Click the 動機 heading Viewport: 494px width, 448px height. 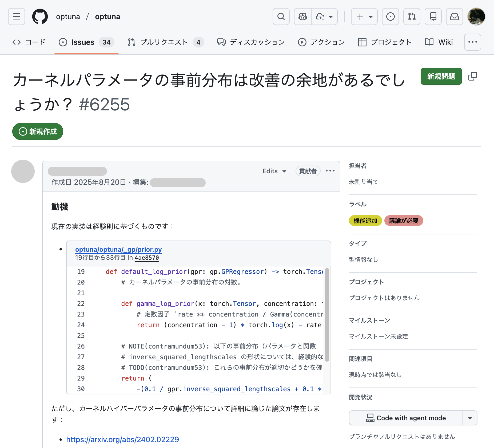pyautogui.click(x=60, y=207)
